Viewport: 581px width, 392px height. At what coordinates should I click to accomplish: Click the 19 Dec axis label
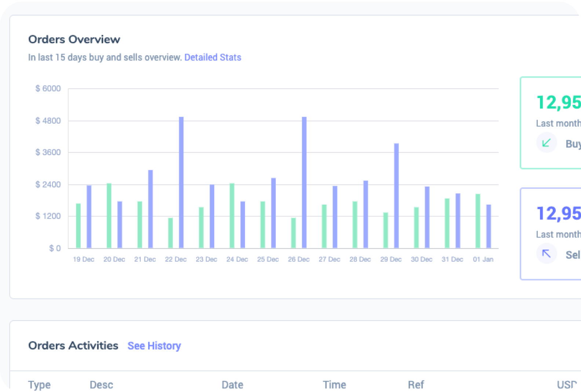[x=84, y=259]
